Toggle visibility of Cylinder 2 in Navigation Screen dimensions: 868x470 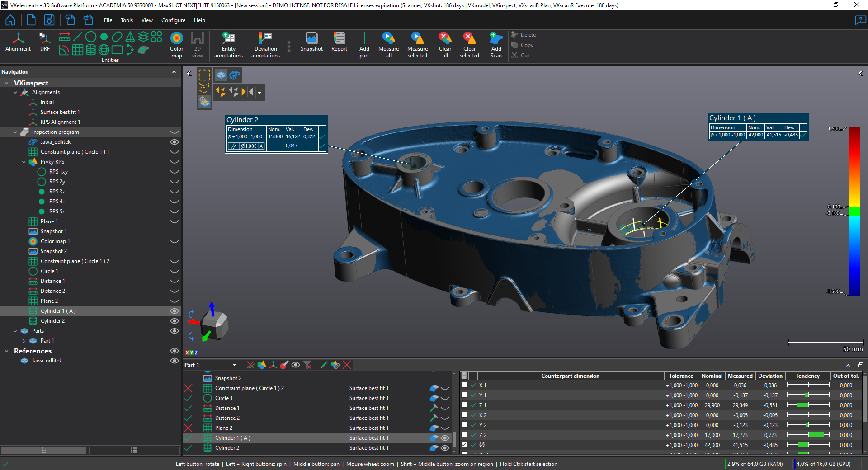coord(174,321)
